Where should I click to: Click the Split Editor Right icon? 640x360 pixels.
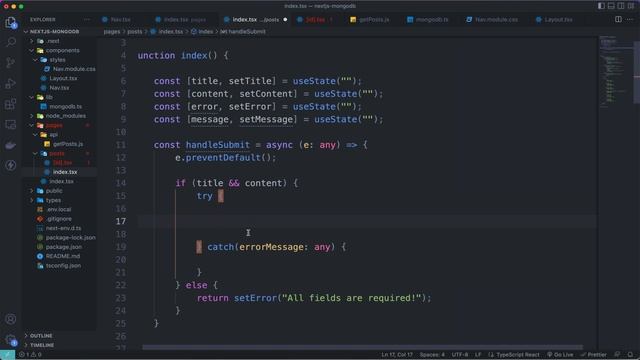click(618, 19)
